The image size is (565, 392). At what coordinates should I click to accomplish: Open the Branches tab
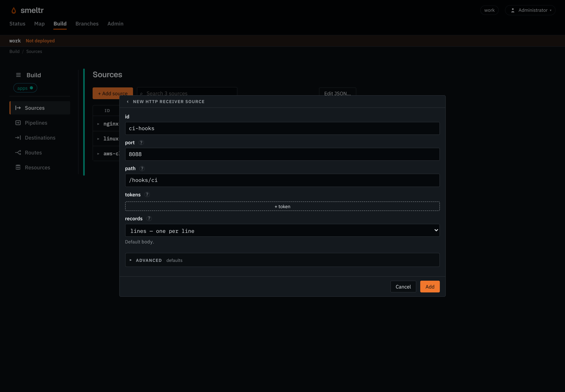pos(87,24)
